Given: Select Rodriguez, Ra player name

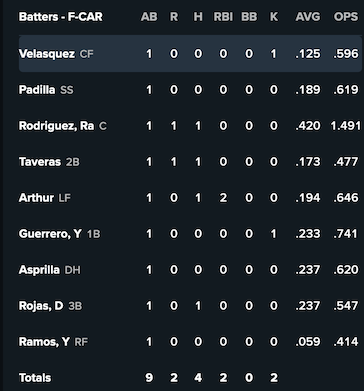Looking at the screenshot, I should click(56, 126).
